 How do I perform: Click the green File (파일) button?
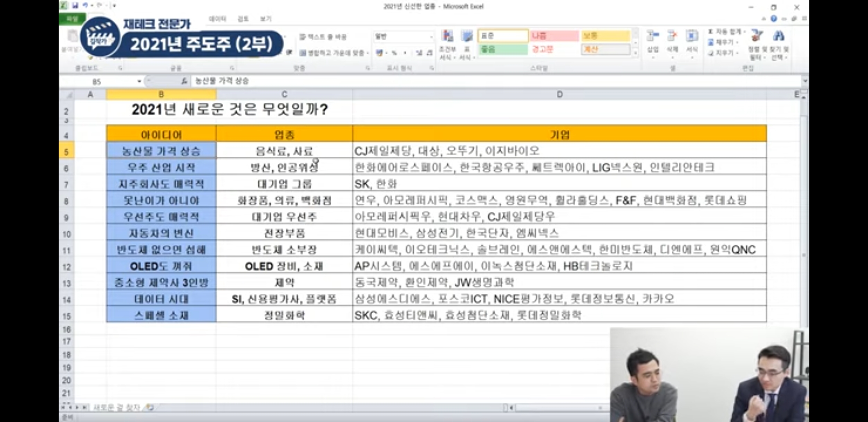click(72, 19)
